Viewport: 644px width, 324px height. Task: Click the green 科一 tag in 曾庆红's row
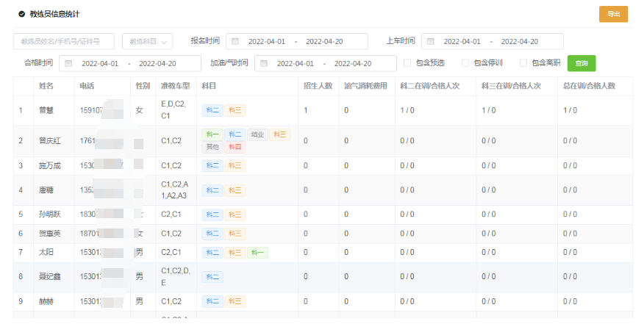click(212, 134)
